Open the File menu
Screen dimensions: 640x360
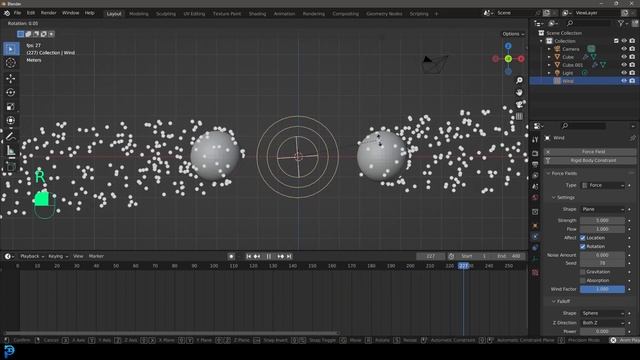coord(17,13)
